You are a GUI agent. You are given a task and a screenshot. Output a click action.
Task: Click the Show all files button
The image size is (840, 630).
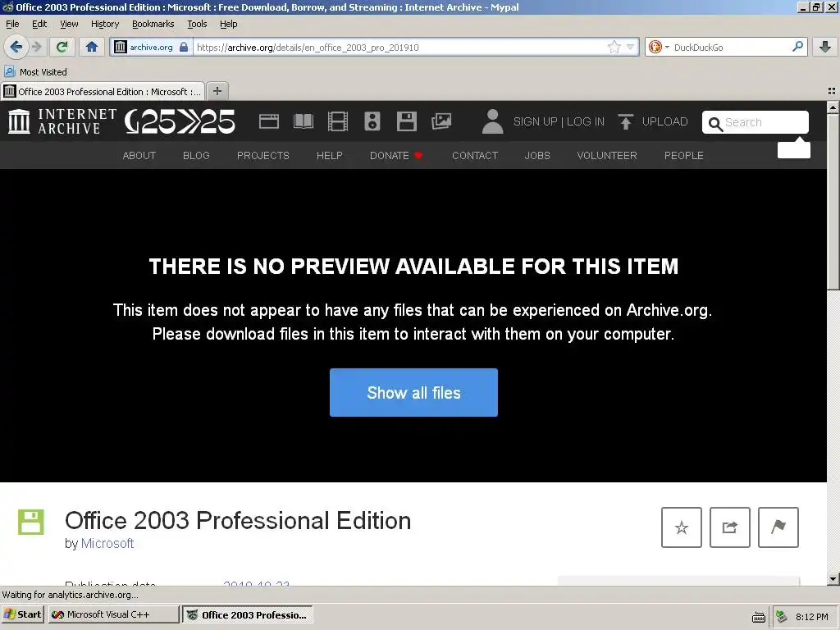click(413, 392)
